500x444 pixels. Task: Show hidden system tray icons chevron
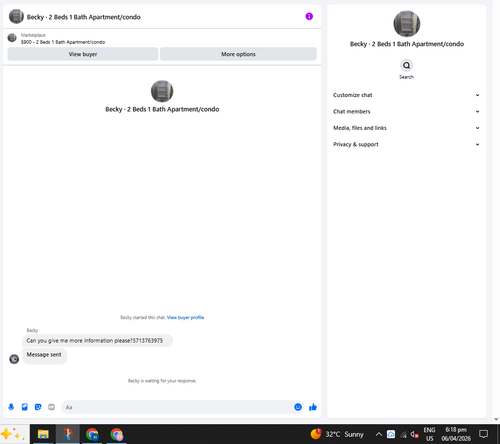(x=379, y=434)
